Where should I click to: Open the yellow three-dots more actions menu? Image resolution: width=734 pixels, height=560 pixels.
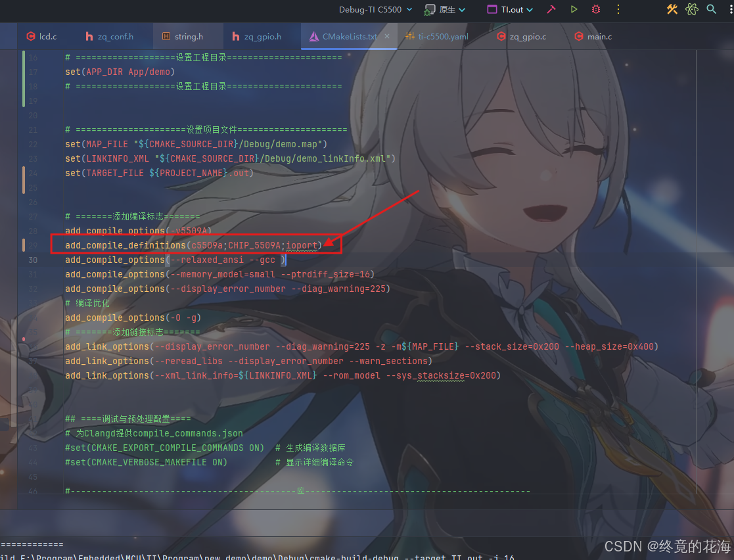[x=618, y=9]
